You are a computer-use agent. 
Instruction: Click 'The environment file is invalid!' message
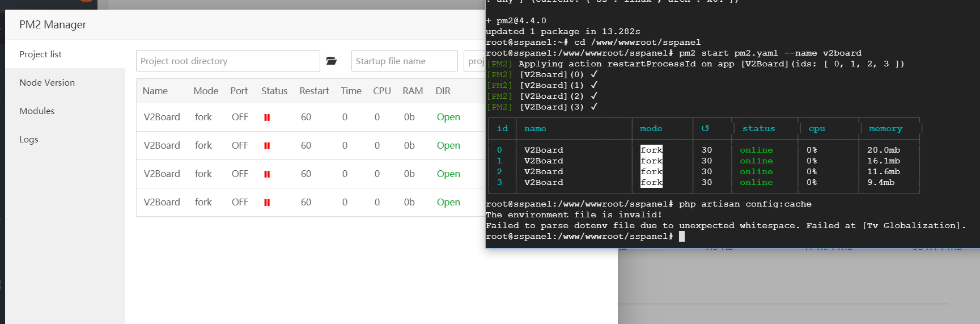point(574,214)
